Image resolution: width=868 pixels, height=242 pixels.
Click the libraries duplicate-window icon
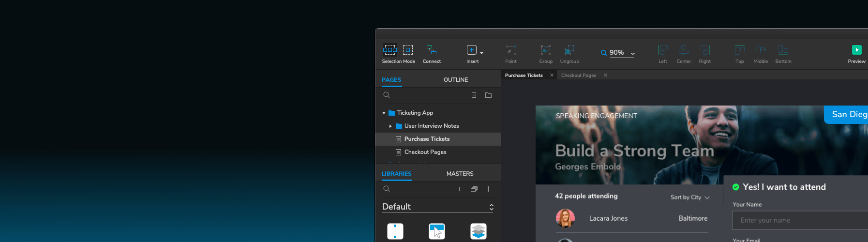(x=474, y=189)
